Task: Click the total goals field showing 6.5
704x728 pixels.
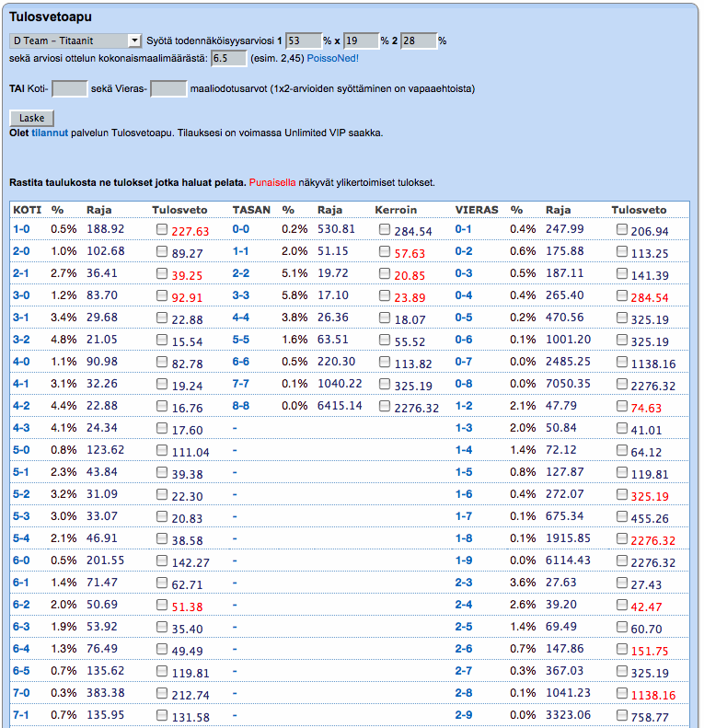Action: click(229, 59)
